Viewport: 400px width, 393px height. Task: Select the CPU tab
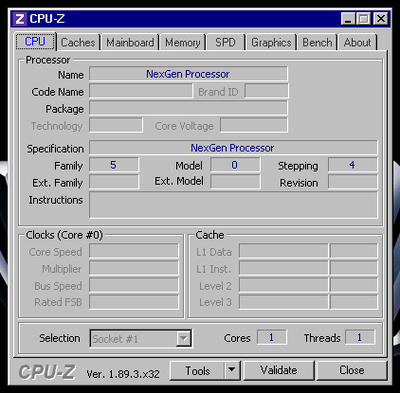click(35, 41)
